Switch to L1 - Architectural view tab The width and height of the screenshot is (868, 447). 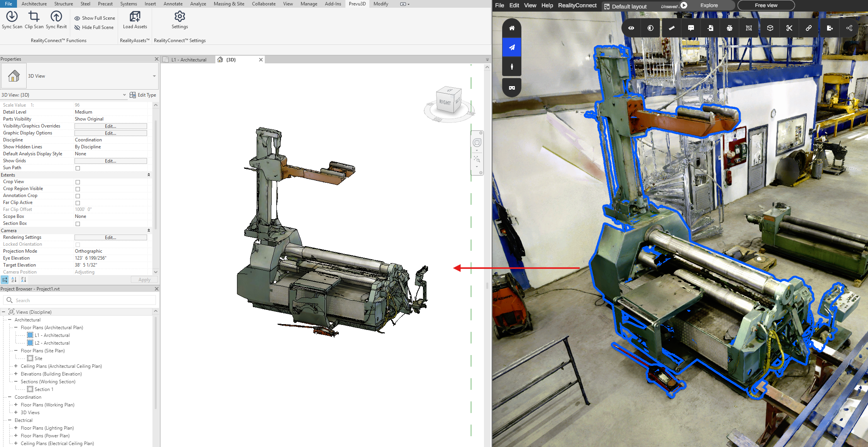point(189,60)
